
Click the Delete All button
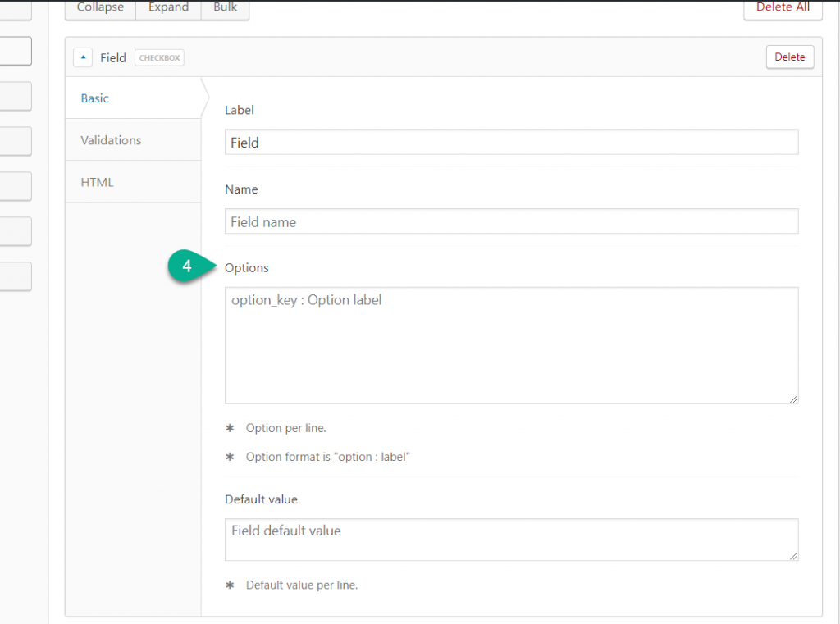click(783, 7)
